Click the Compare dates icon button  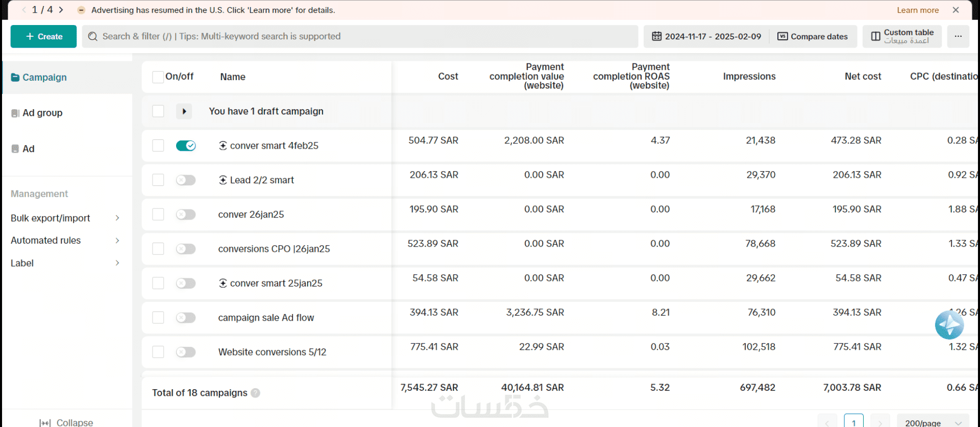click(782, 36)
